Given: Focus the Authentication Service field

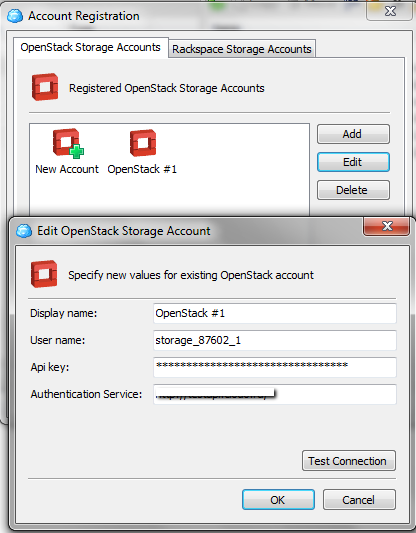Looking at the screenshot, I should (x=275, y=394).
